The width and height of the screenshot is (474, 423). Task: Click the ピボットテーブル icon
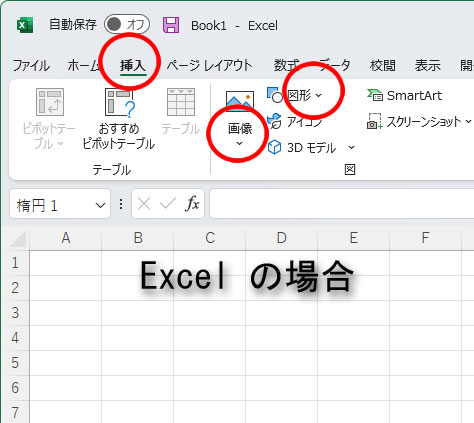coord(50,102)
